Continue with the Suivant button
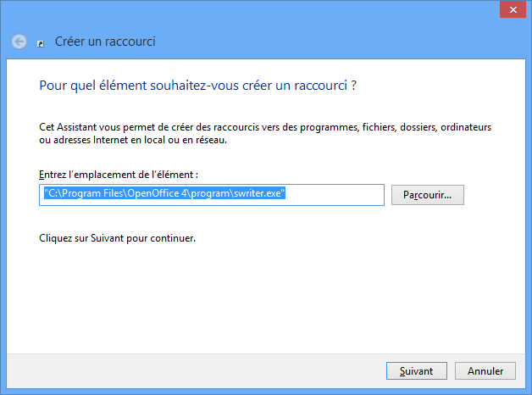Image resolution: width=532 pixels, height=395 pixels. pyautogui.click(x=416, y=371)
